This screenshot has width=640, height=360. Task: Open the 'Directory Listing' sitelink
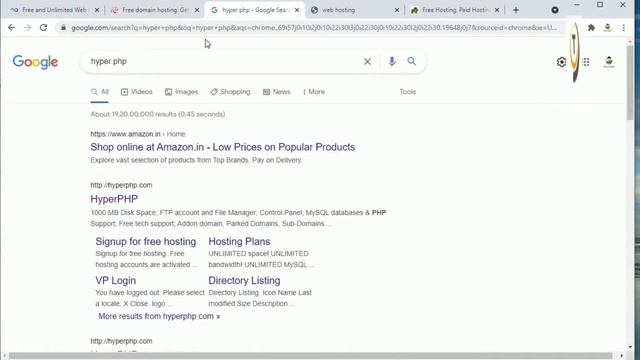pyautogui.click(x=244, y=281)
